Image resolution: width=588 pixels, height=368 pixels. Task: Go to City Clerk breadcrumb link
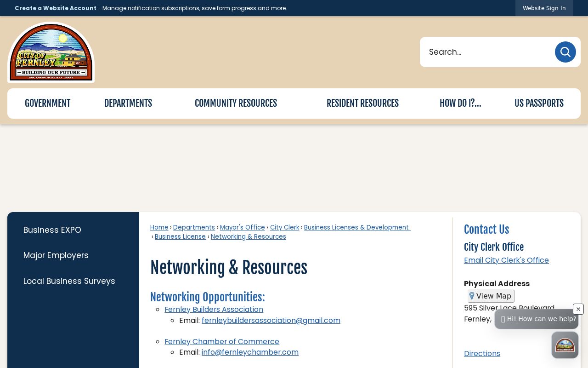pyautogui.click(x=285, y=227)
